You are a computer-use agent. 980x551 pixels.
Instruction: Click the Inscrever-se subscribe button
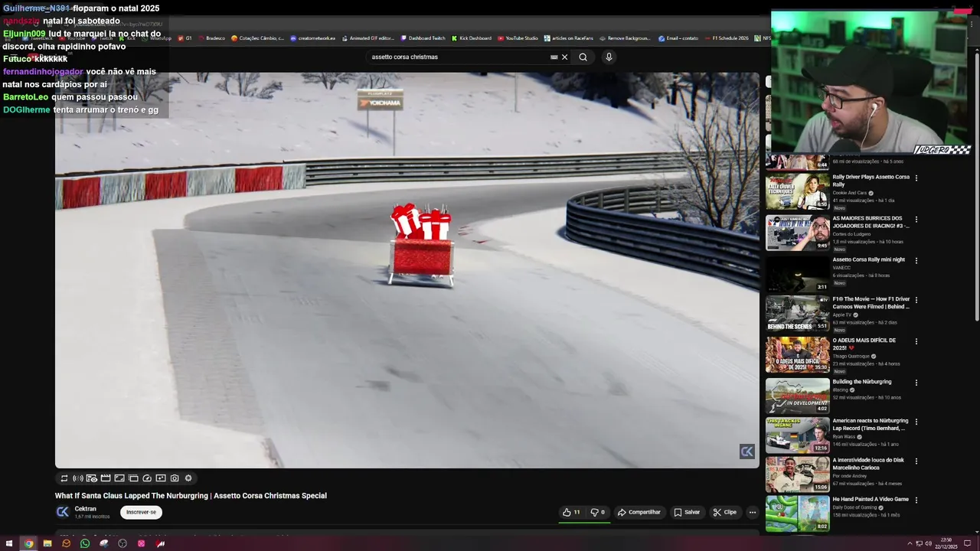pos(141,512)
